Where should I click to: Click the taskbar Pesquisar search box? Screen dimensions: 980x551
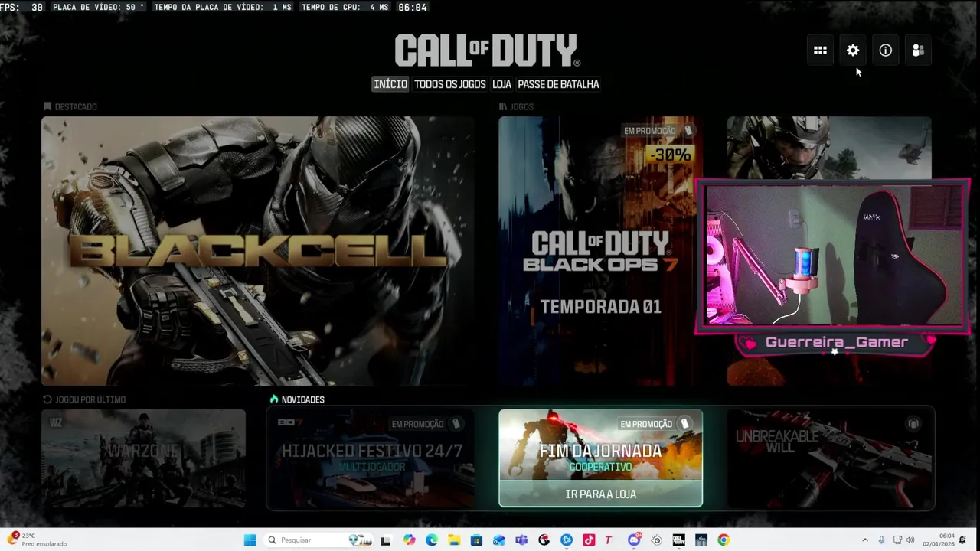point(318,540)
